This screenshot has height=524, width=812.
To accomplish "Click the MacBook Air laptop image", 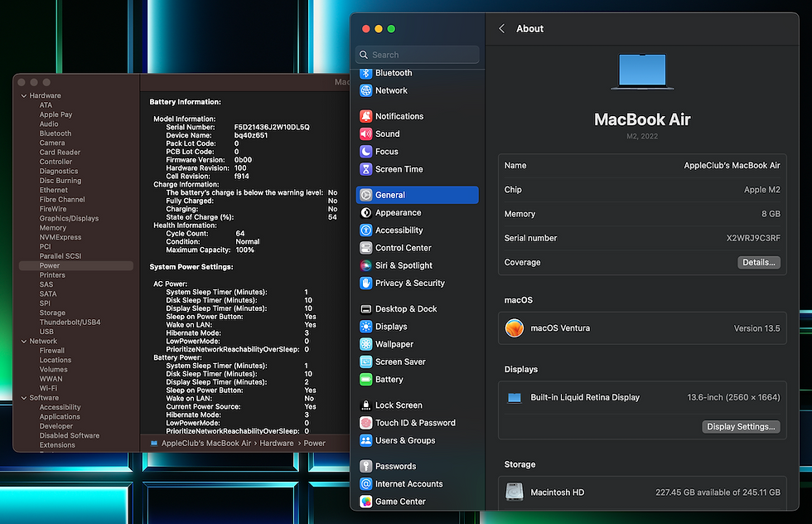I will point(642,71).
